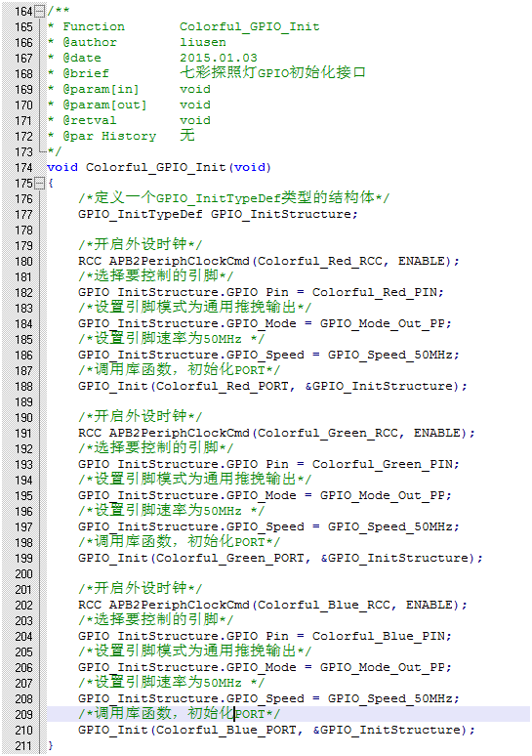Click the 开启外设时钟 comment on line 190
The image size is (532, 756).
[140, 416]
